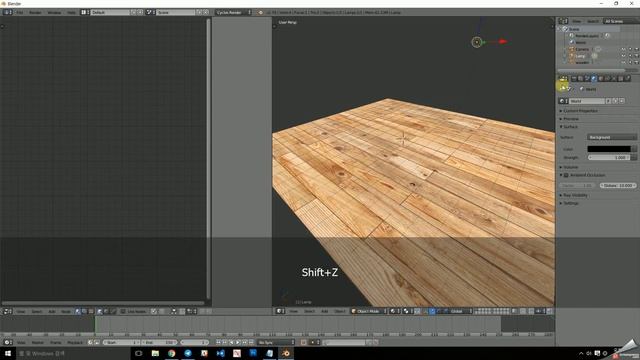Expand the Preview panel
This screenshot has width=640, height=360.
(x=571, y=119)
